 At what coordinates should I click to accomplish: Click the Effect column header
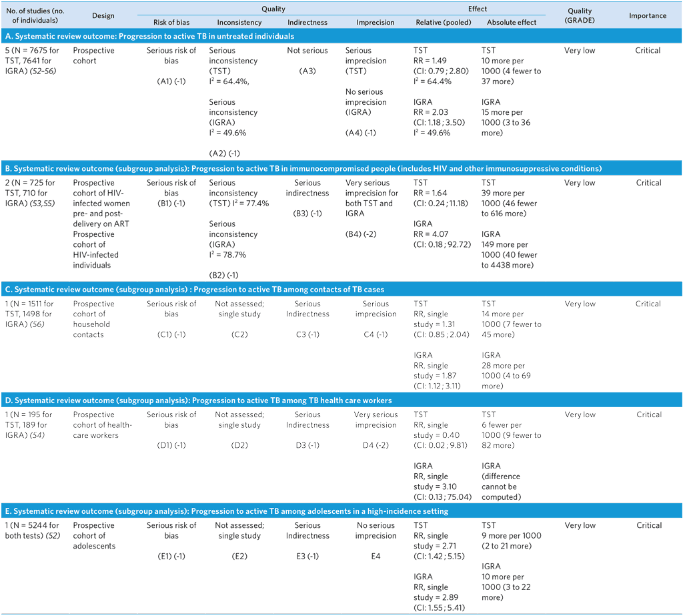[x=478, y=9]
